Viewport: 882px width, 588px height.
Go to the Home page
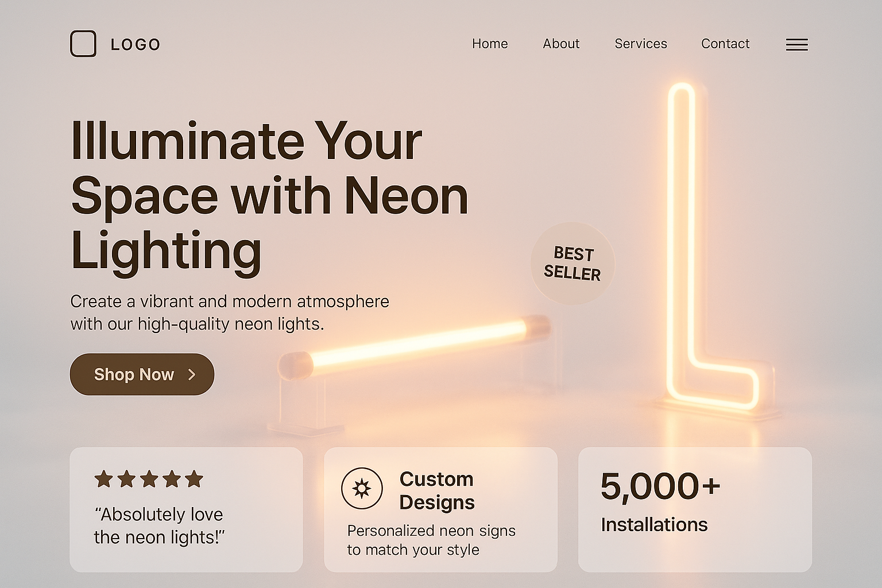[x=490, y=44]
